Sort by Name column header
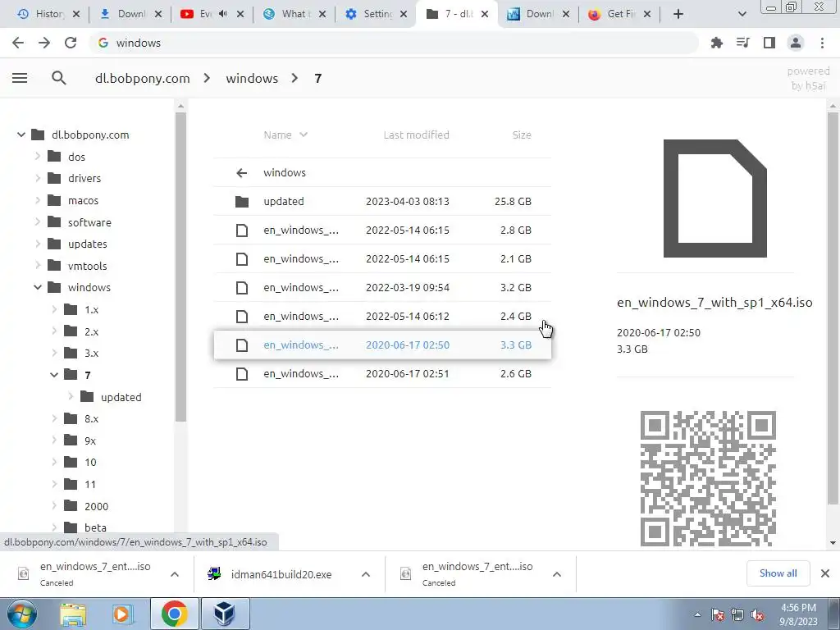Image resolution: width=840 pixels, height=630 pixels. click(285, 135)
